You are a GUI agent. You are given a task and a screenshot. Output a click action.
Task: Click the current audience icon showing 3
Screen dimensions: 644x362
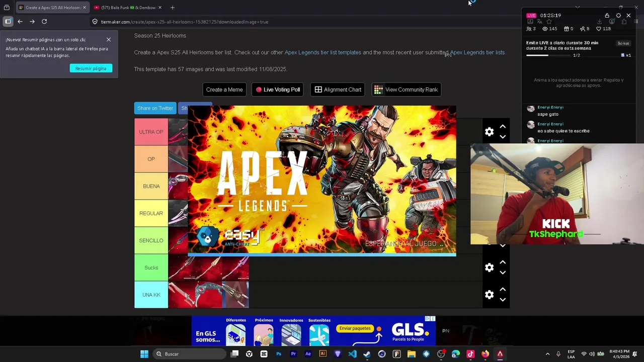pyautogui.click(x=529, y=29)
